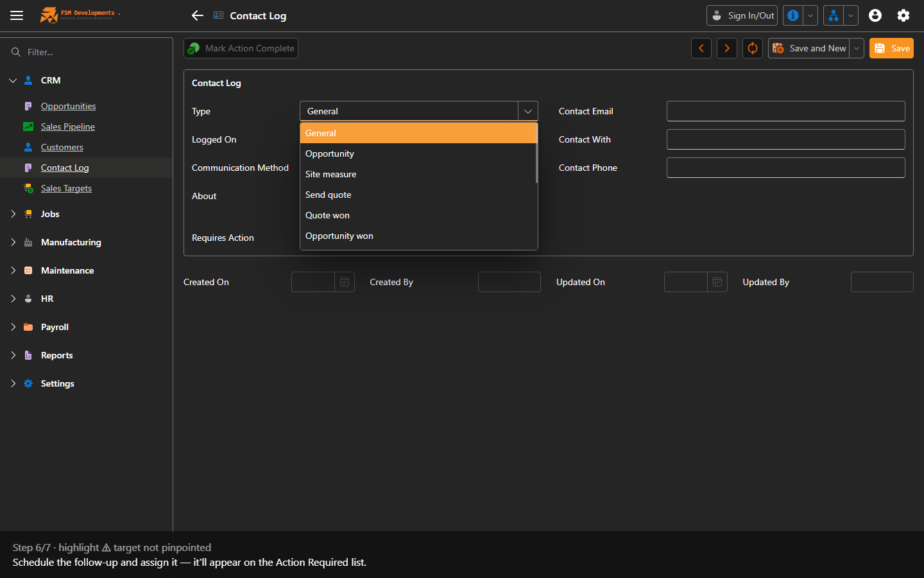
Task: Click the Contact Log title icon
Action: (x=219, y=15)
